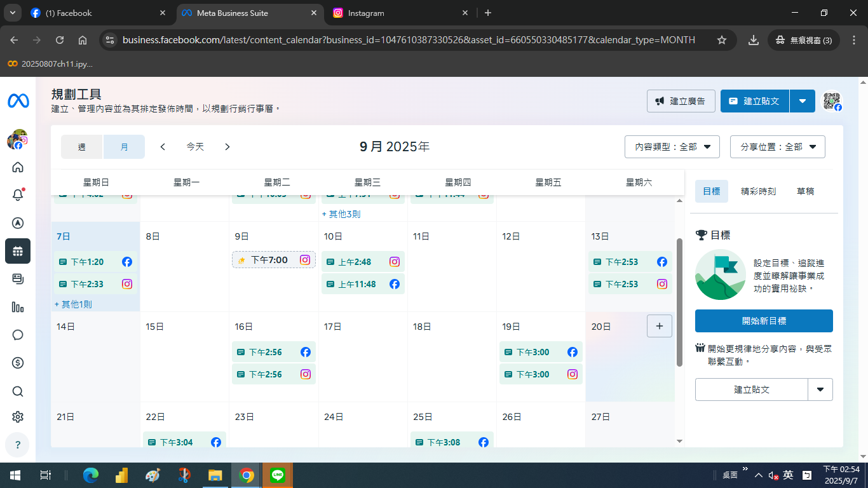The height and width of the screenshot is (488, 868).
Task: Click the 建立廣告 button
Action: [681, 101]
